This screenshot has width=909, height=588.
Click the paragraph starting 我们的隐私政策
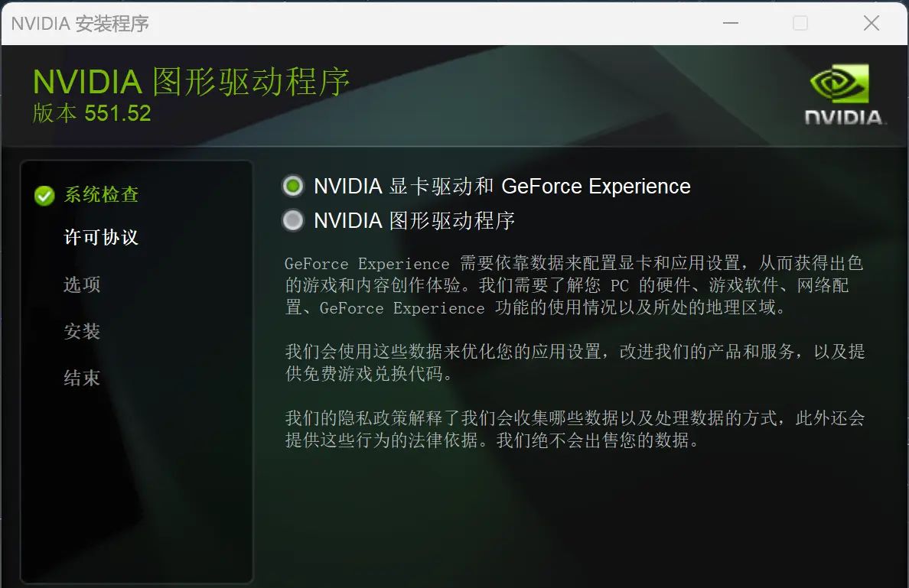tap(575, 429)
